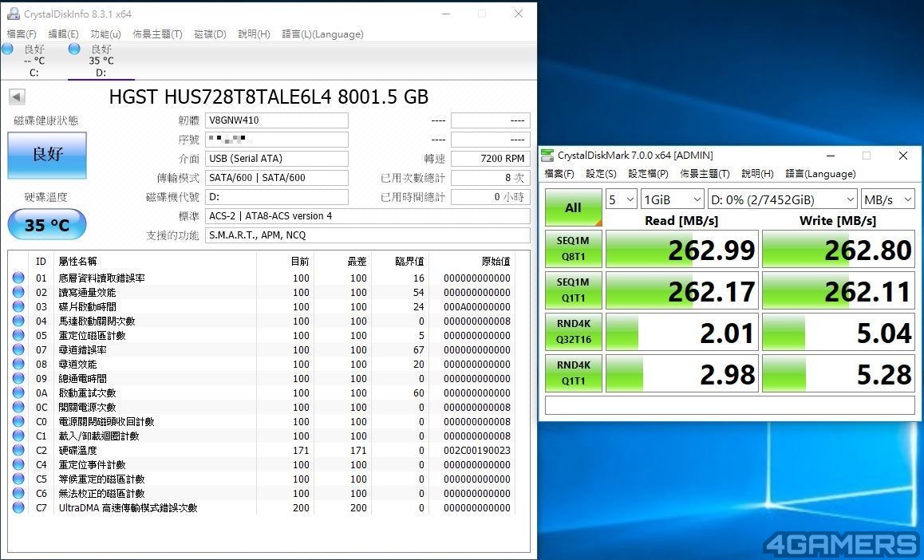
Task: Open target drive dropdown D: 0%
Action: 783,199
